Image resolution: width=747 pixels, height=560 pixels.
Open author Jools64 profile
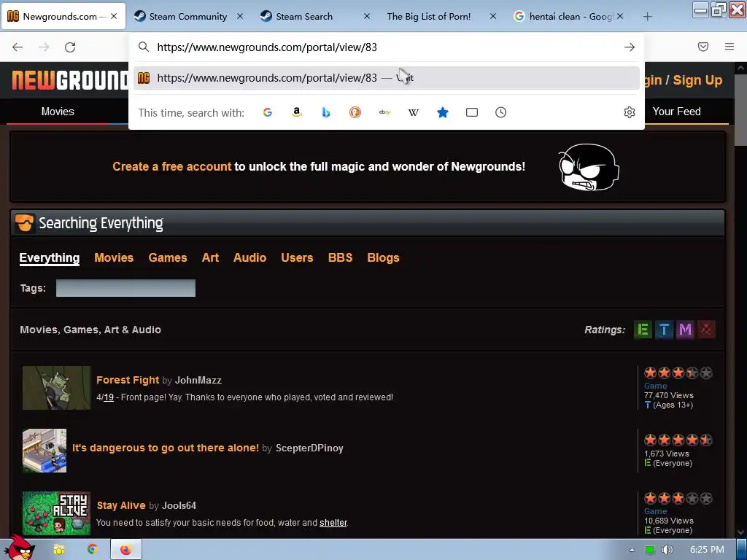(179, 506)
